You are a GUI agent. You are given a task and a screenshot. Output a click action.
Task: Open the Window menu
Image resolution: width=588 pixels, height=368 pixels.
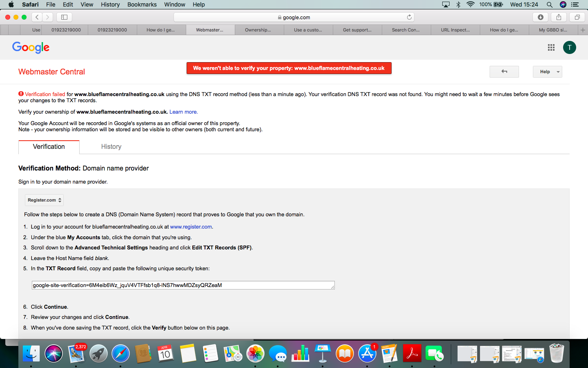[175, 4]
